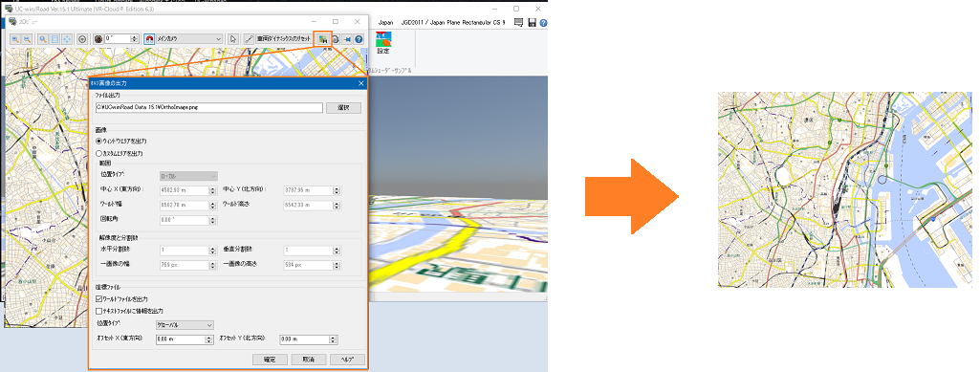
Task: Click the four-arrow pan view icon
Action: pos(67,39)
